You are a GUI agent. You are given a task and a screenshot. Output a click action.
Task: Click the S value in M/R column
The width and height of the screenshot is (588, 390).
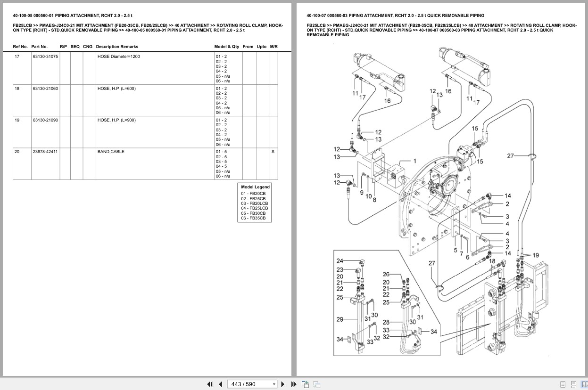[x=273, y=152]
